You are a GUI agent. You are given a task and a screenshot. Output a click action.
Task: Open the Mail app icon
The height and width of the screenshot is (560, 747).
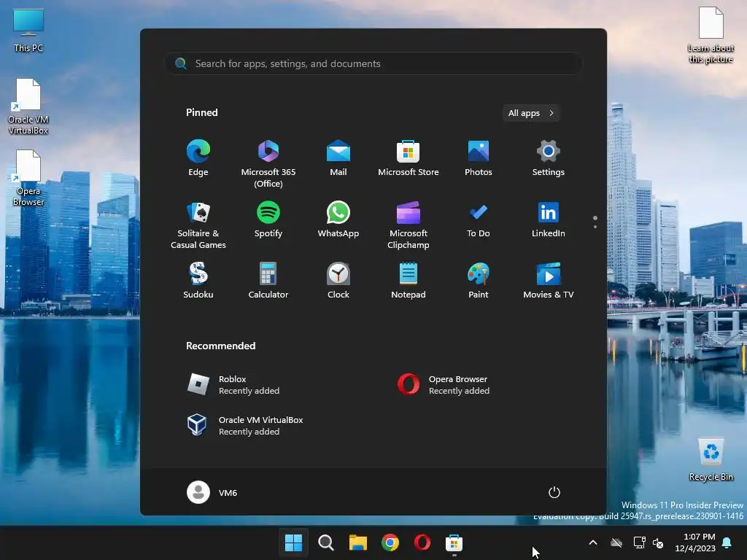tap(338, 158)
